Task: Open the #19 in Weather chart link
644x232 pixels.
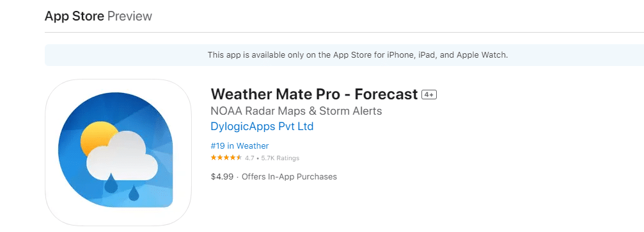Action: (x=240, y=145)
